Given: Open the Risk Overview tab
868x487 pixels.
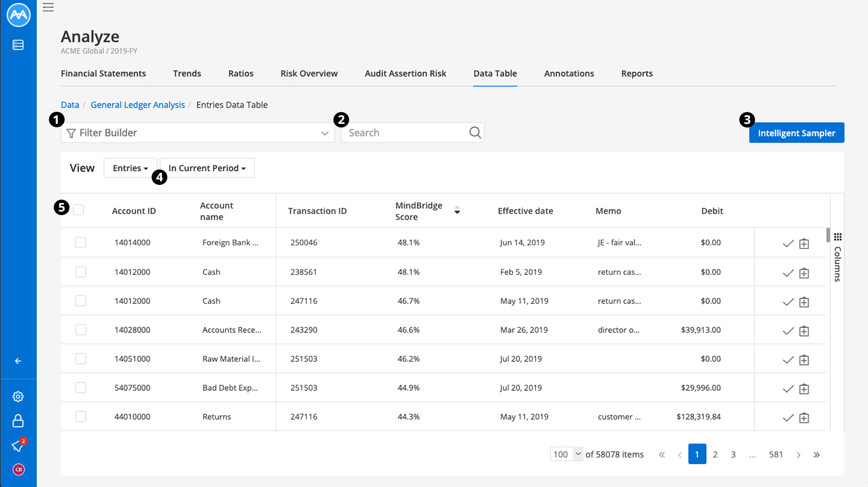Looking at the screenshot, I should [309, 73].
